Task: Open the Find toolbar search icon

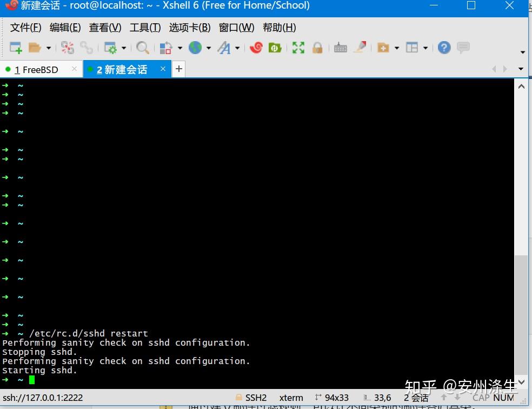Action: coord(142,48)
